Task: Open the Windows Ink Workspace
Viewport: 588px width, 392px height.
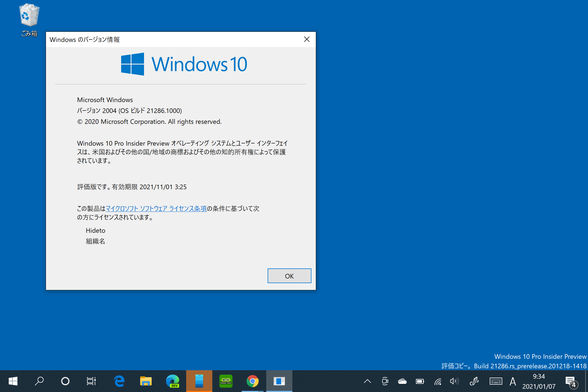Action: point(474,381)
